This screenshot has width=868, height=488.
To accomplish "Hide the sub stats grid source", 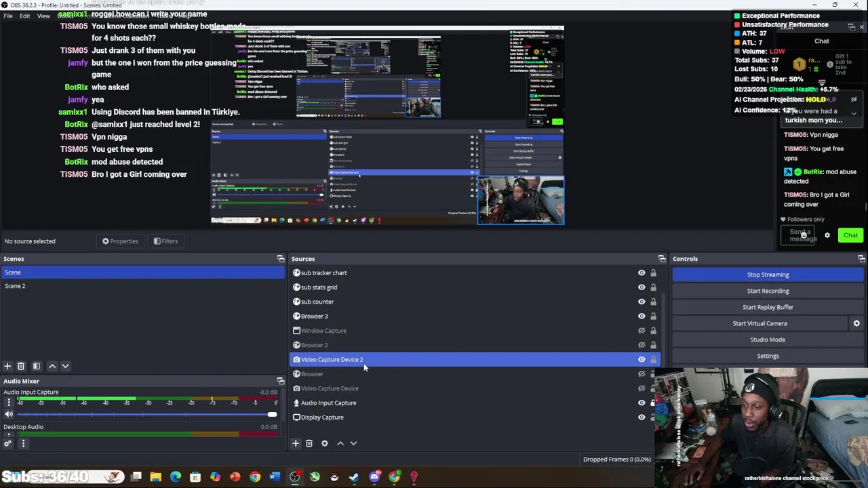I will tap(642, 287).
